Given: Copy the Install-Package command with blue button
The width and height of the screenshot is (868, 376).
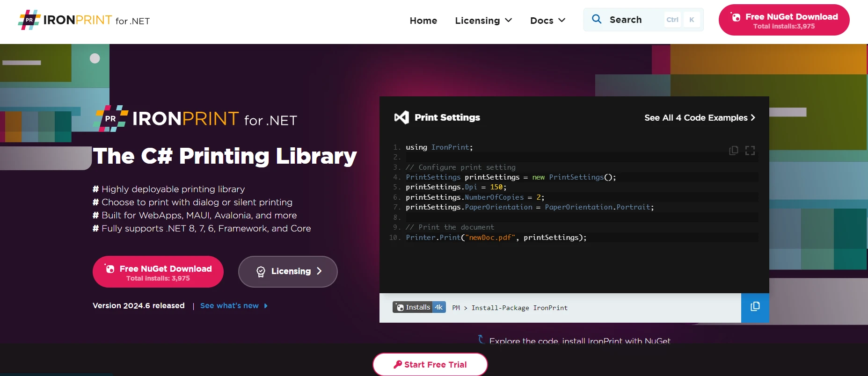Looking at the screenshot, I should (755, 307).
